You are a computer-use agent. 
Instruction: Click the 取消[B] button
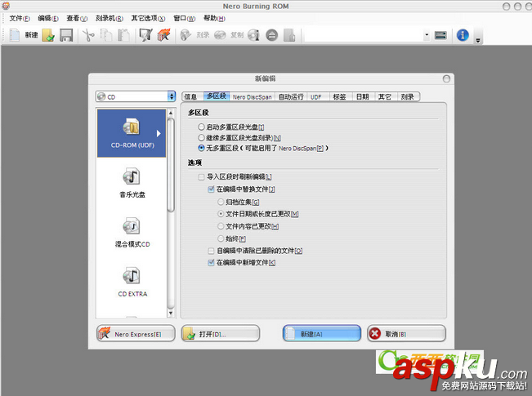click(x=406, y=334)
